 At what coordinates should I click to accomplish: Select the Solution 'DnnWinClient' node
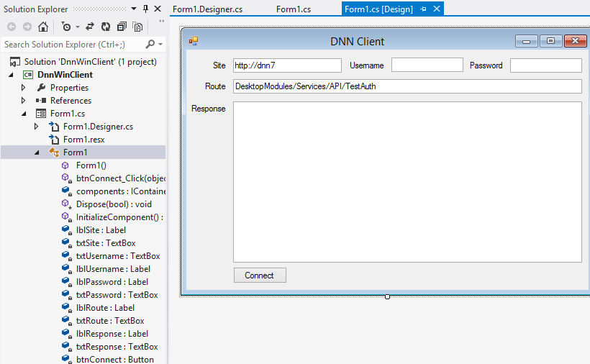coord(91,62)
